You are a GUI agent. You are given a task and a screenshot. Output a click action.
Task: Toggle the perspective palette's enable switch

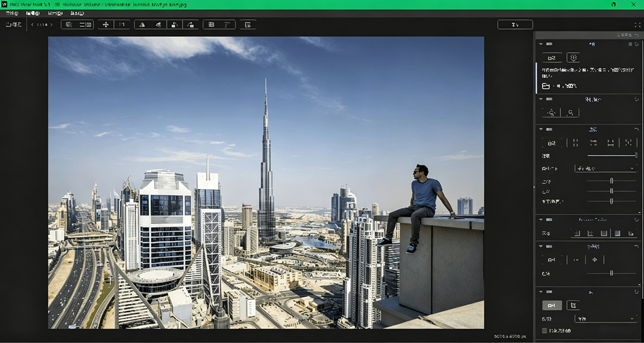[549, 129]
